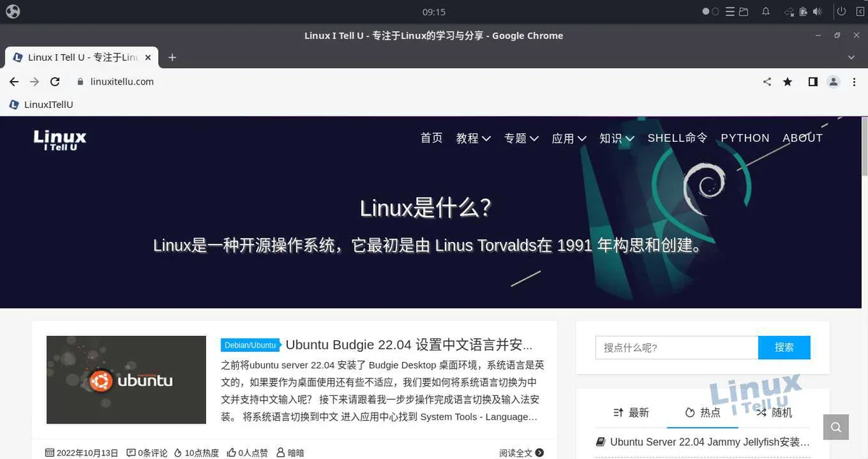868x459 pixels.
Task: Expand the 应用 navigation dropdown
Action: 569,138
